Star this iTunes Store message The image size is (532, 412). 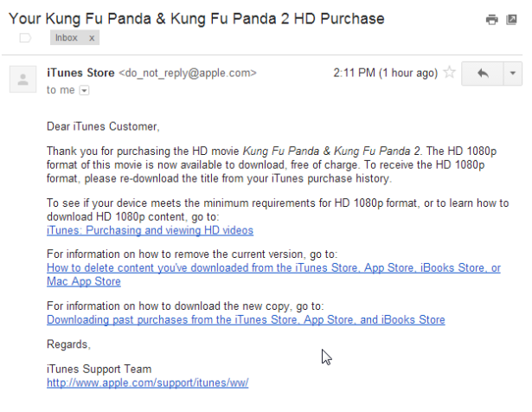point(449,74)
